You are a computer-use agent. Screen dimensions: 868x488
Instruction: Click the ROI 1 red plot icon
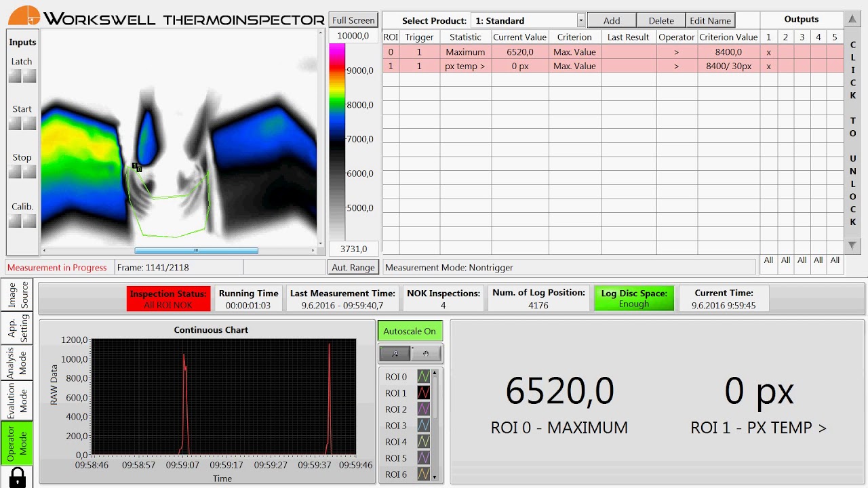pos(424,393)
